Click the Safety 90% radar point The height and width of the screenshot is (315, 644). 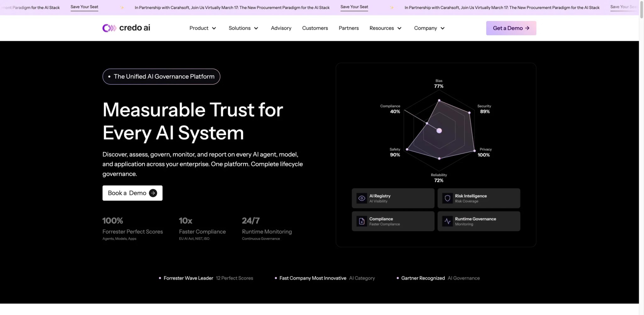[407, 149]
